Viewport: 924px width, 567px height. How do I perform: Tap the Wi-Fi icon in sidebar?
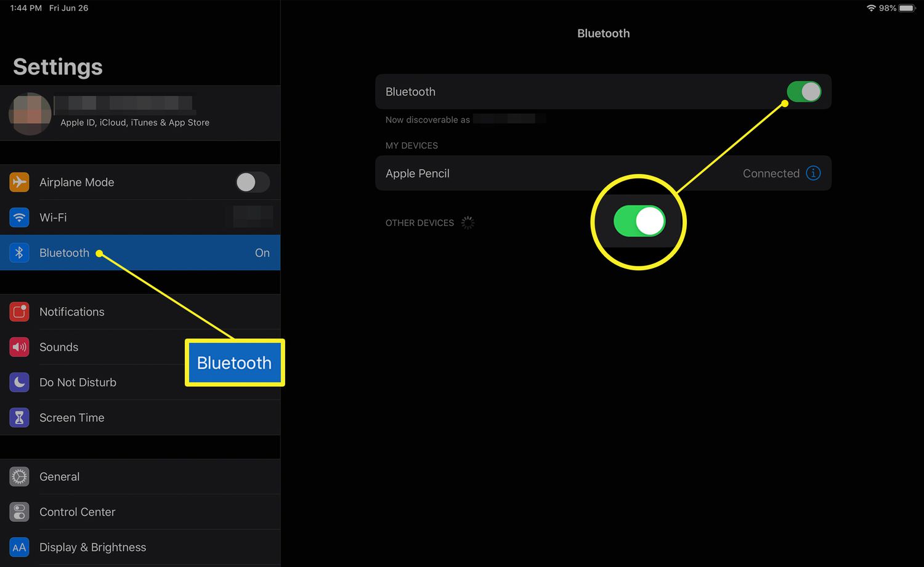19,217
